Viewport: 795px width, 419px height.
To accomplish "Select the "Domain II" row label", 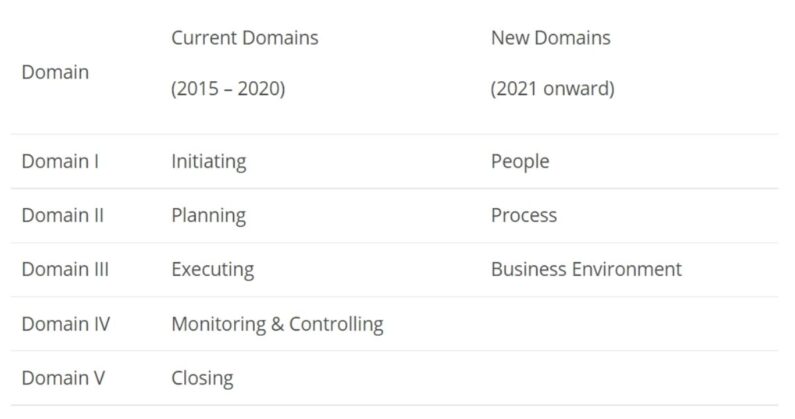I will point(63,215).
